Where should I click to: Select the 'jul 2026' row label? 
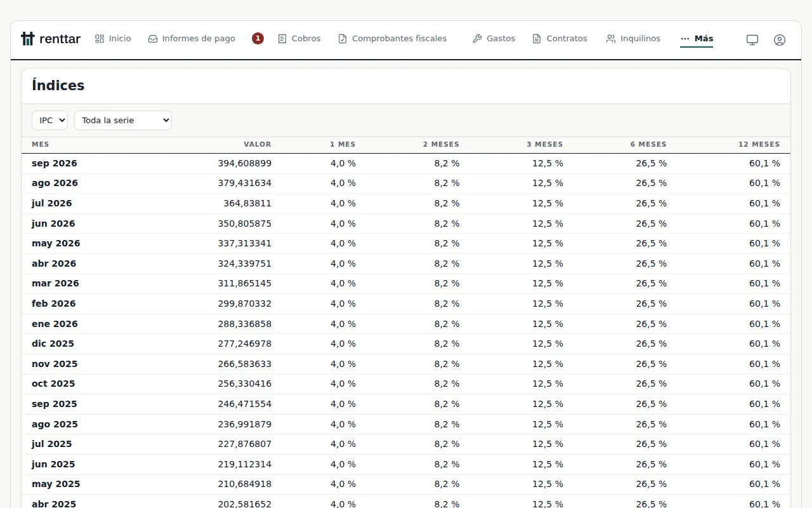52,203
